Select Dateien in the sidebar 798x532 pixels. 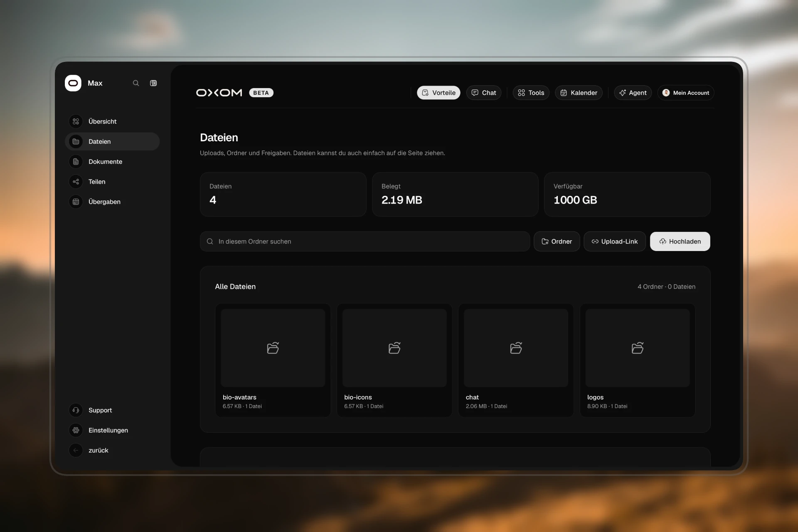pyautogui.click(x=112, y=142)
